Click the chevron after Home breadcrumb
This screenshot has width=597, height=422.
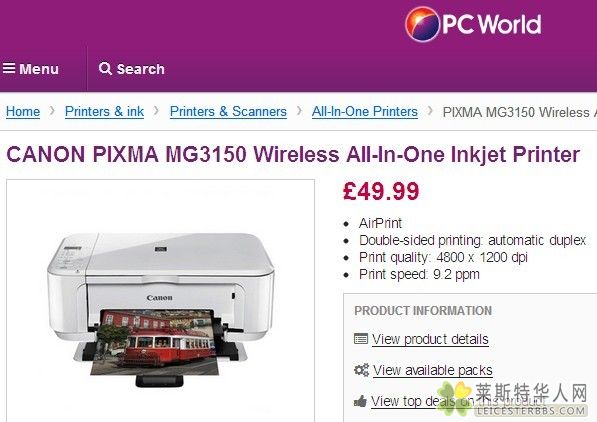pos(52,111)
